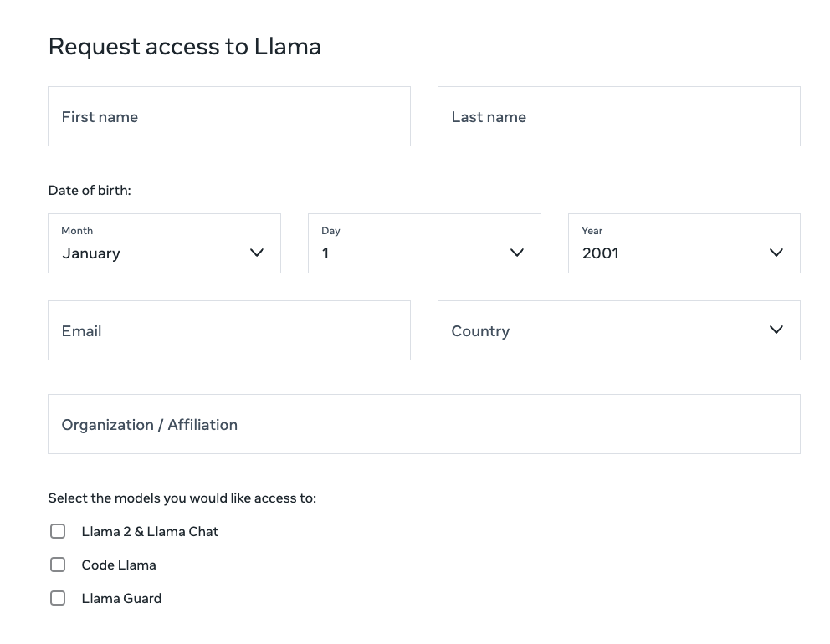Focus the First name field
Viewport: 830px width, 644px height.
tap(228, 116)
